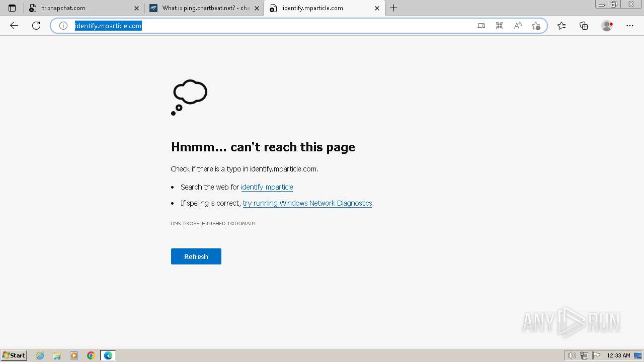This screenshot has width=644, height=362.
Task: Launch Google Chrome from taskbar
Action: coord(91,355)
